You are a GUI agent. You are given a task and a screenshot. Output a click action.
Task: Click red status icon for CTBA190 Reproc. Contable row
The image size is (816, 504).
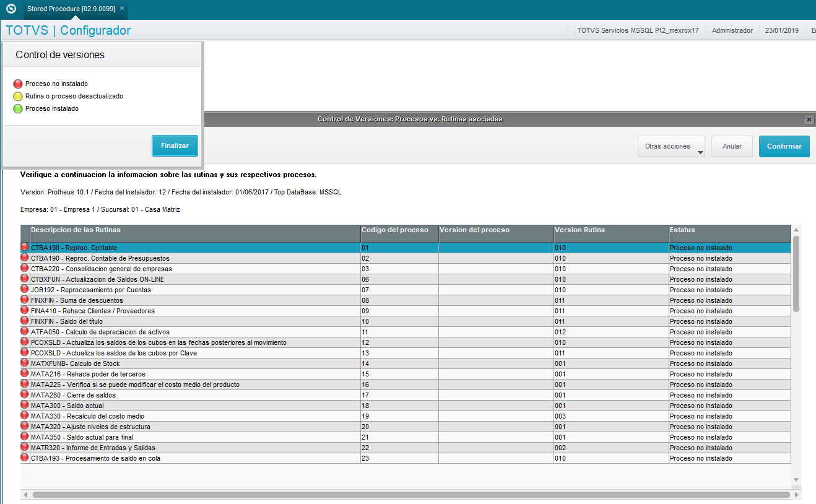pos(25,247)
